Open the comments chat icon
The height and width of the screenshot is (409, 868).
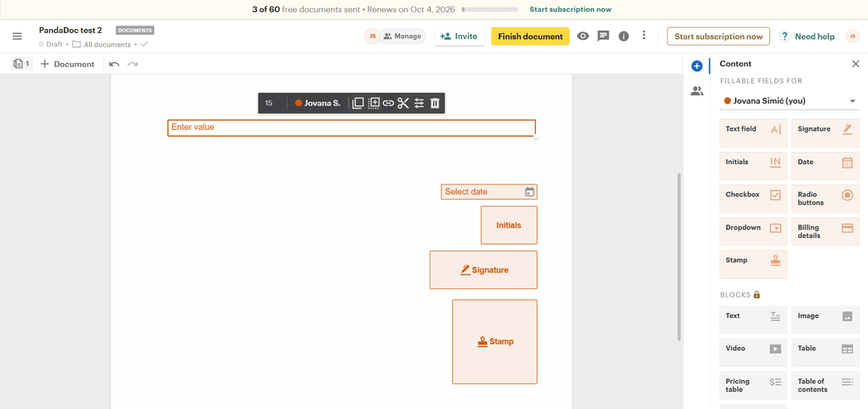pos(603,37)
